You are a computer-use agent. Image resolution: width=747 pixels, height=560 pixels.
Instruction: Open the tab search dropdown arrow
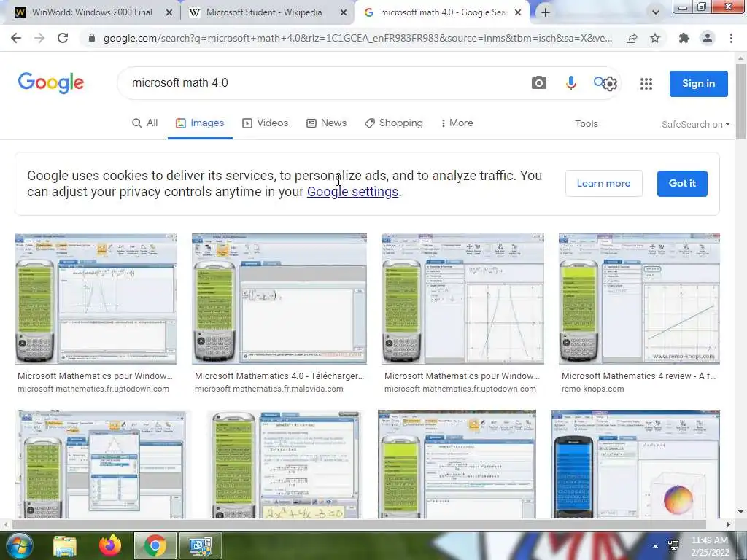coord(656,12)
